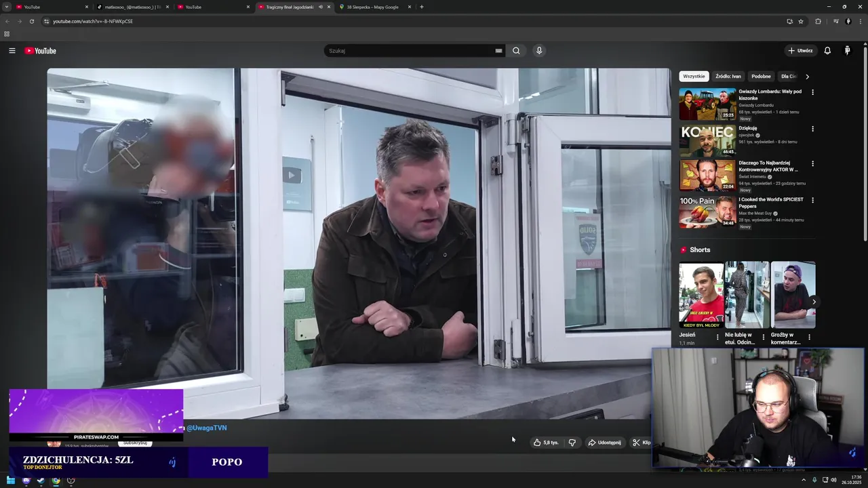Go back in browser history
868x488 pixels.
[x=7, y=21]
